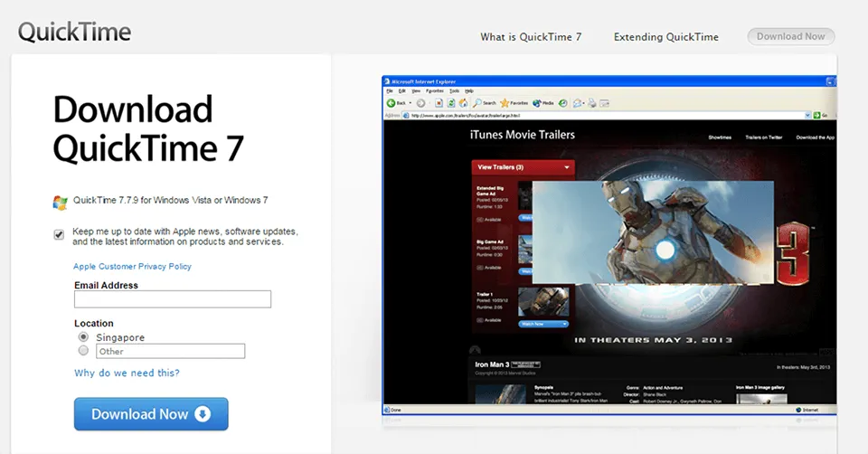Click the 'IN THEATERS MAY 3, 2013' text

pos(653,340)
